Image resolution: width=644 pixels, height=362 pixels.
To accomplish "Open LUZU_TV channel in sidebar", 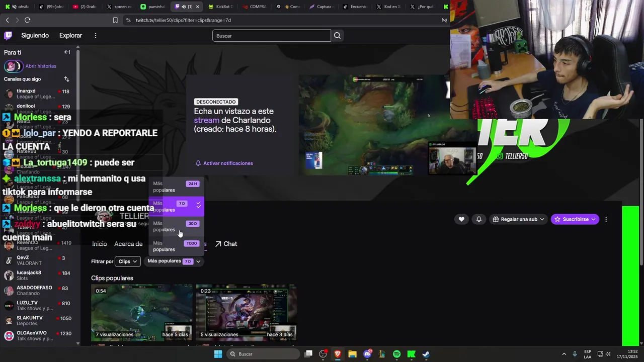I will 38,306.
